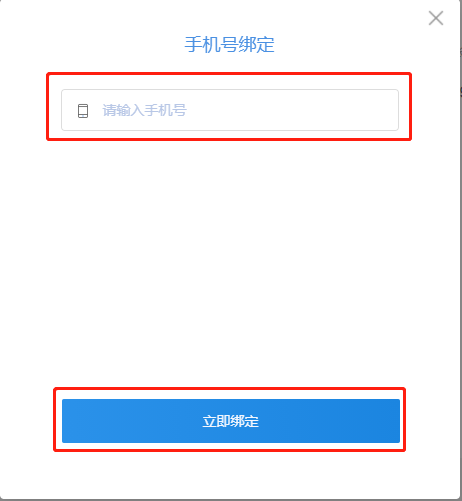Dismiss the phone binding popup

(x=436, y=18)
